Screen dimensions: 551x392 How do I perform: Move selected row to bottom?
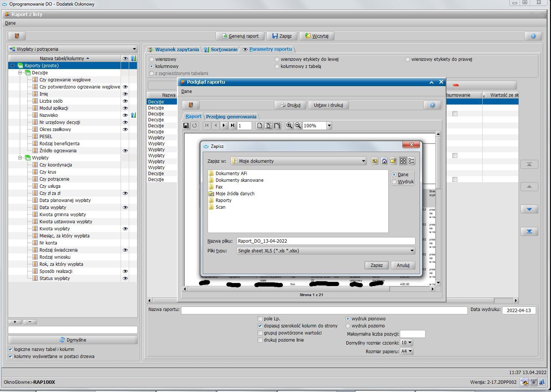point(529,231)
